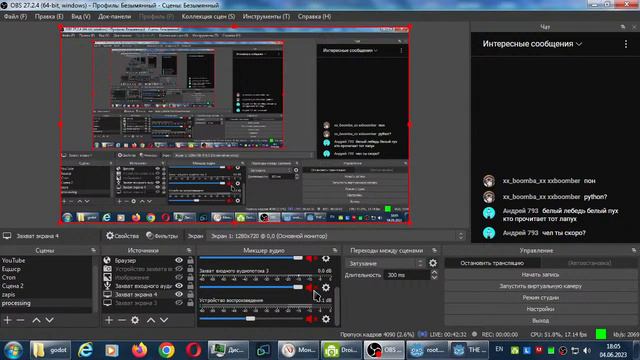This screenshot has height=360, width=640.
Task: Mute the topmost mixer channel speaker
Action: click(x=310, y=258)
